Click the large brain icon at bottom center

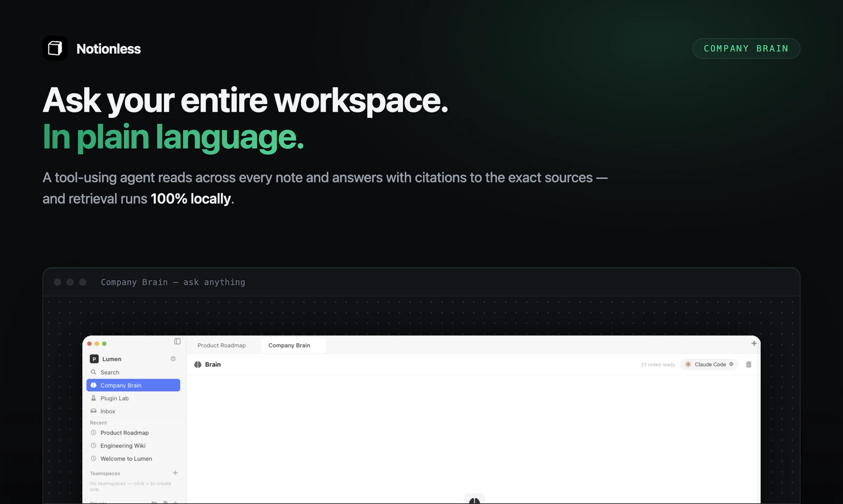[x=474, y=500]
